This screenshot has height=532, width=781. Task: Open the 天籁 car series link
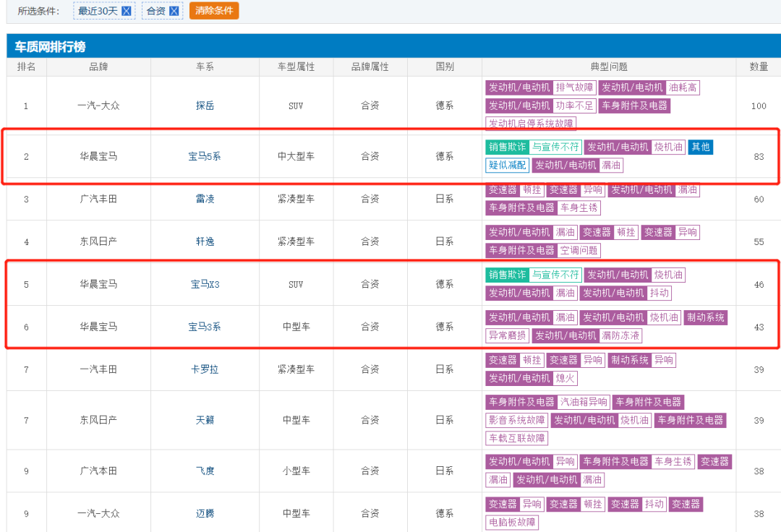pyautogui.click(x=205, y=420)
